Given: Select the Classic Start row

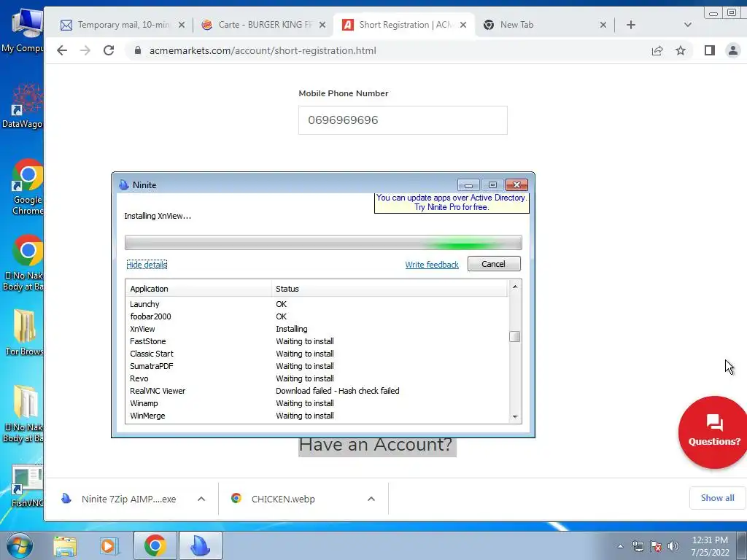Looking at the screenshot, I should point(317,354).
